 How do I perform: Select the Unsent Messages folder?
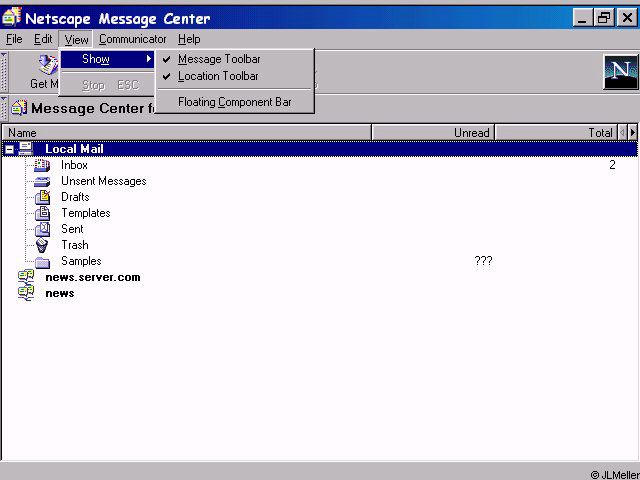click(x=104, y=181)
